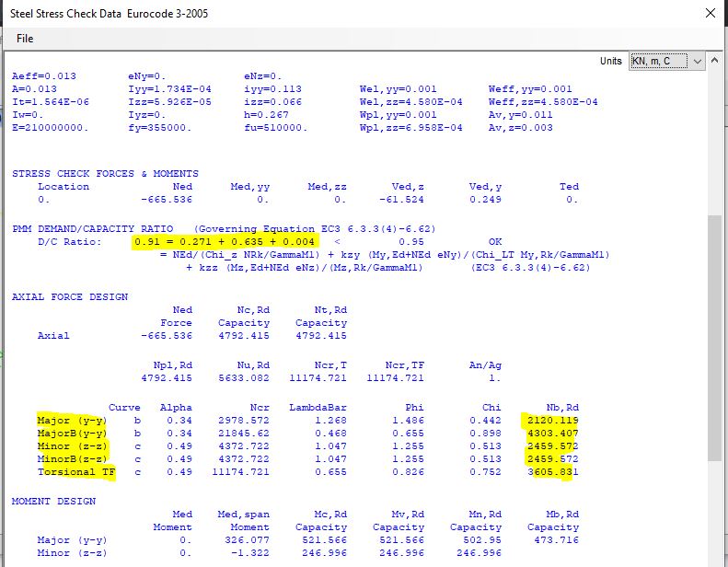Click the Nb,Rd value 4303.407
Image resolution: width=728 pixels, height=567 pixels.
click(552, 434)
